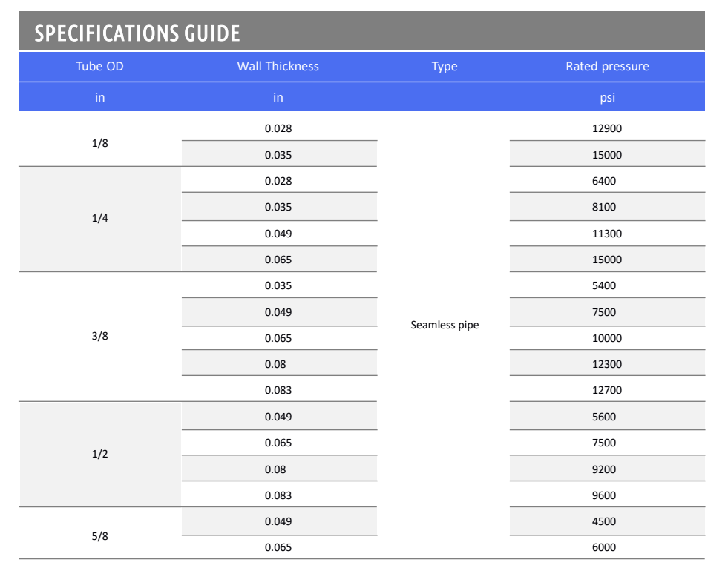The width and height of the screenshot is (728, 568).
Task: Select the 4500 rated pressure cell
Action: (x=607, y=521)
